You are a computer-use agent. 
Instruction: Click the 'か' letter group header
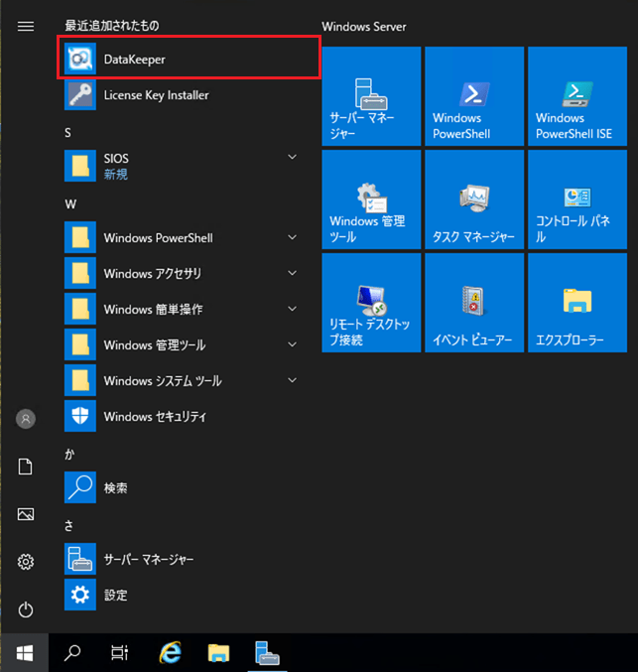(x=69, y=455)
